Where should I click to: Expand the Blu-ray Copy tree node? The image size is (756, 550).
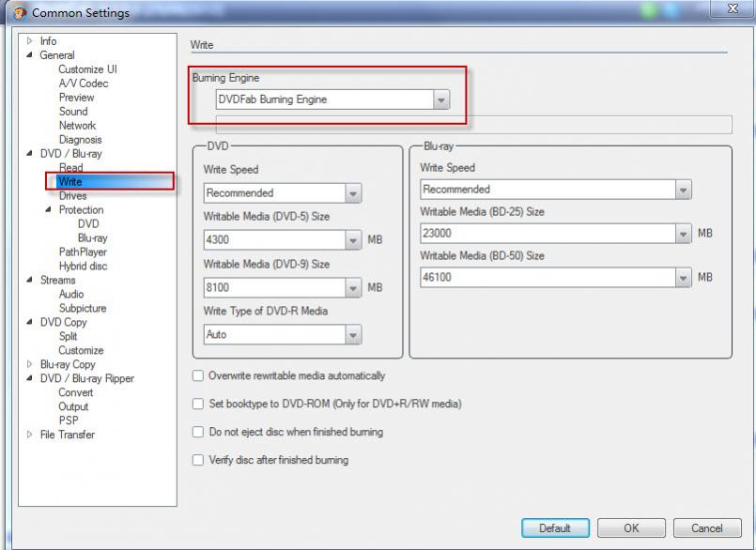[x=30, y=364]
